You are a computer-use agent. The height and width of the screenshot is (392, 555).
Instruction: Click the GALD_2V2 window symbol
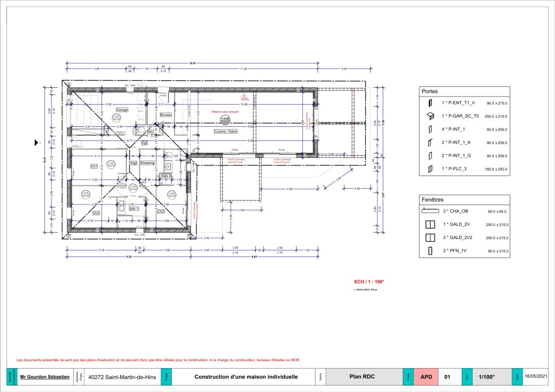pyautogui.click(x=430, y=237)
